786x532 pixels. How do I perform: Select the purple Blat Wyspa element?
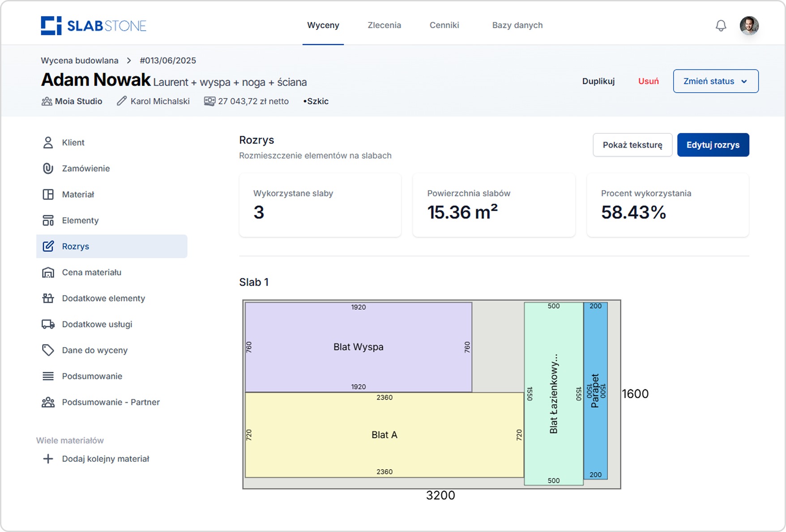coord(358,347)
